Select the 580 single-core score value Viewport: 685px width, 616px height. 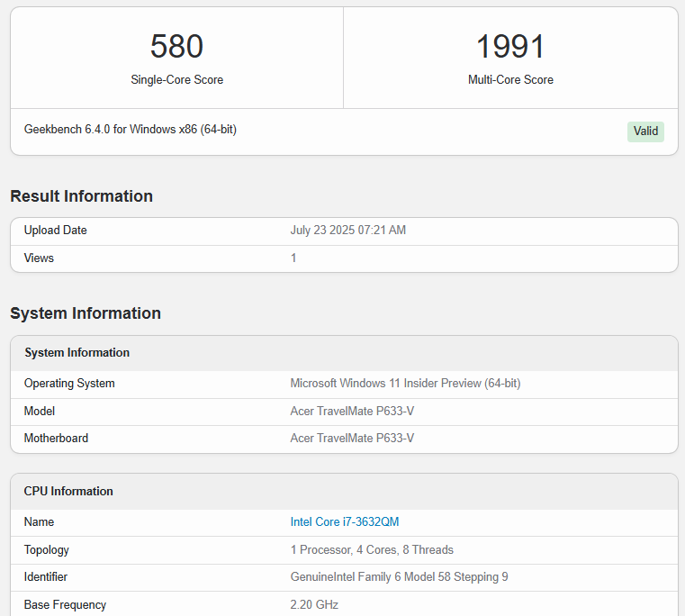(x=177, y=46)
